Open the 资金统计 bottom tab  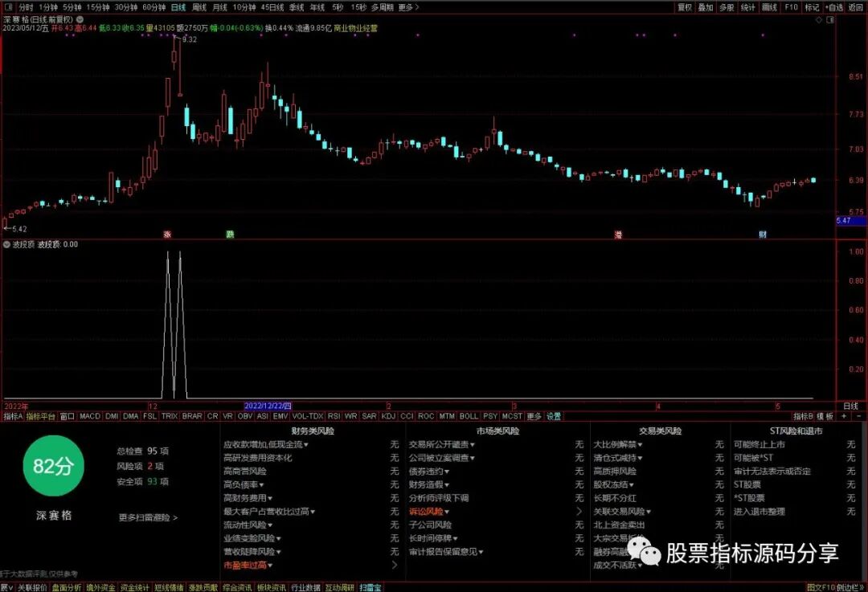pyautogui.click(x=134, y=587)
